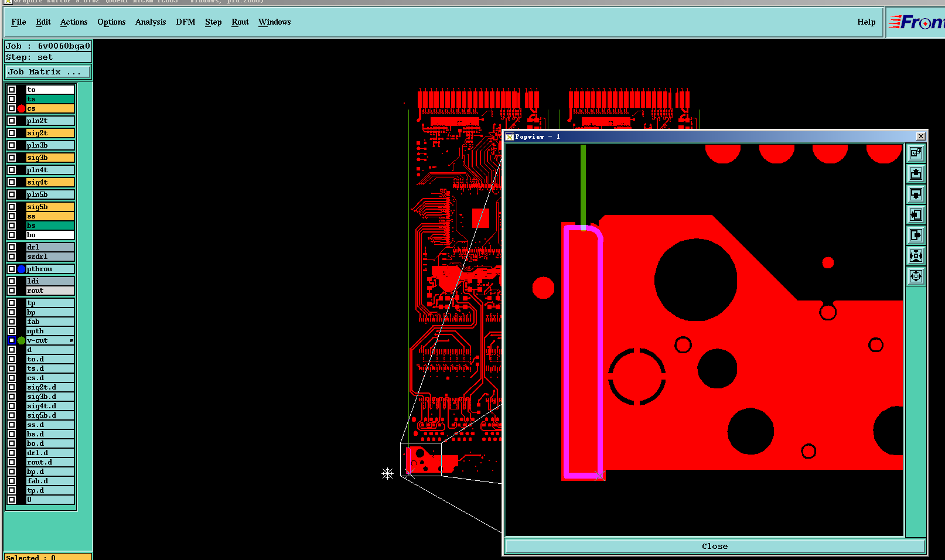Click the Step: set field

(x=48, y=57)
